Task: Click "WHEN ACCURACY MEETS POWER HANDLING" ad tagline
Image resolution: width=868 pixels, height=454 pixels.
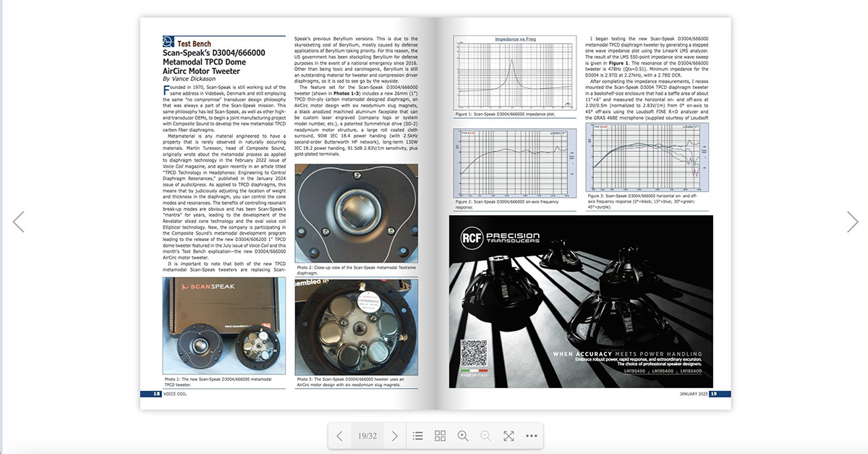Action: (x=629, y=353)
